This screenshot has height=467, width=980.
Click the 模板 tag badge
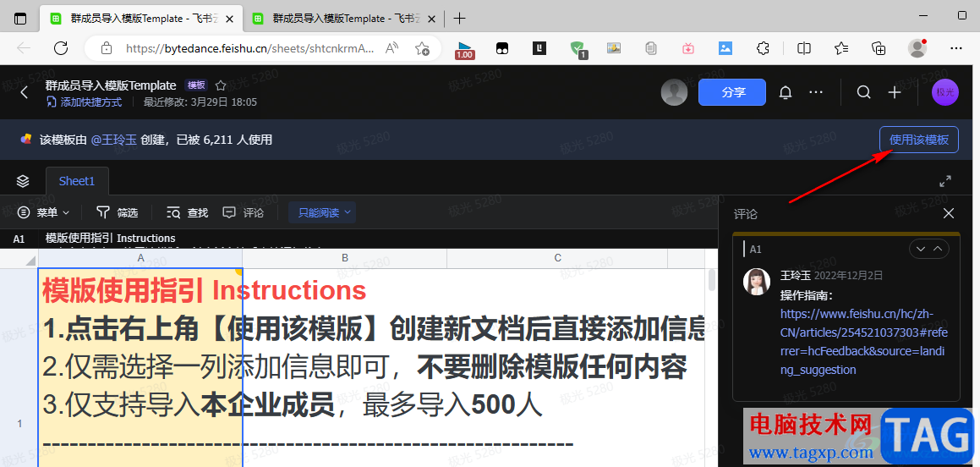click(196, 85)
